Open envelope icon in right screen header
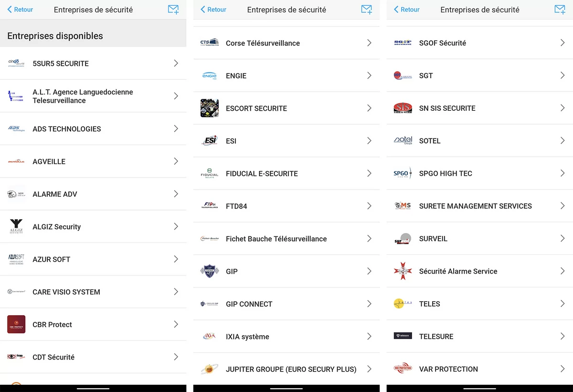This screenshot has height=392, width=573. (560, 10)
